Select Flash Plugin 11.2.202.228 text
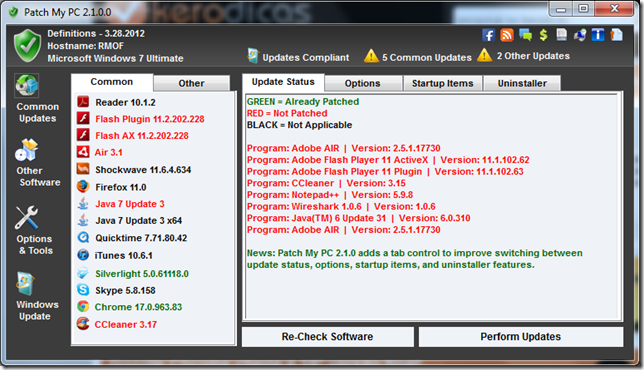Viewport: 644px width, 370px height. (150, 119)
